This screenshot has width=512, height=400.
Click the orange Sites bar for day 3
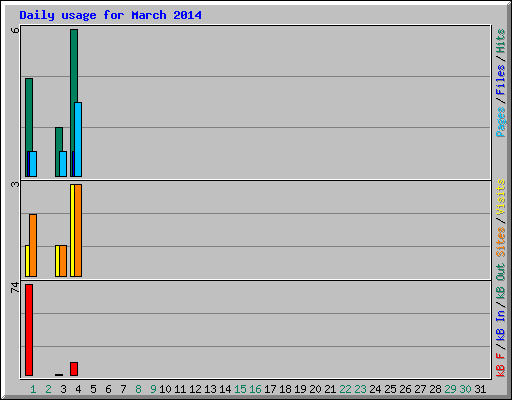click(63, 261)
